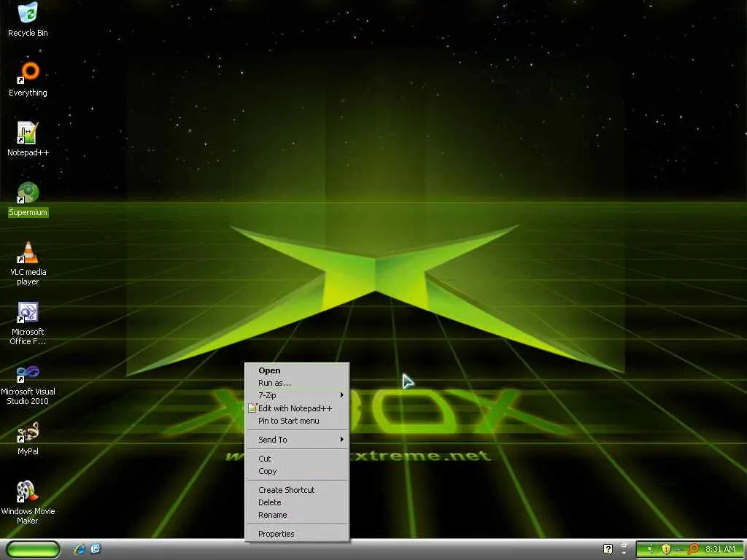Screen dimensions: 747x560
Task: Choose Pin to Start menu
Action: 297,421
